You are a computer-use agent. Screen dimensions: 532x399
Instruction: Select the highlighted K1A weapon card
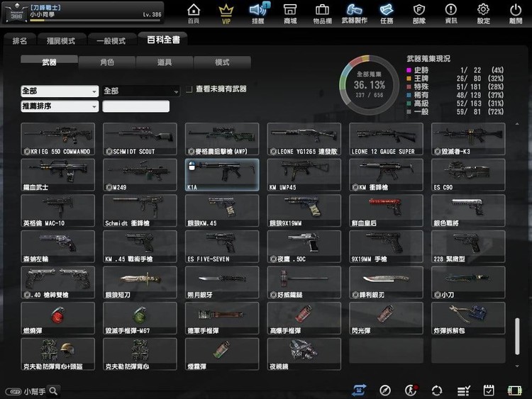click(222, 175)
